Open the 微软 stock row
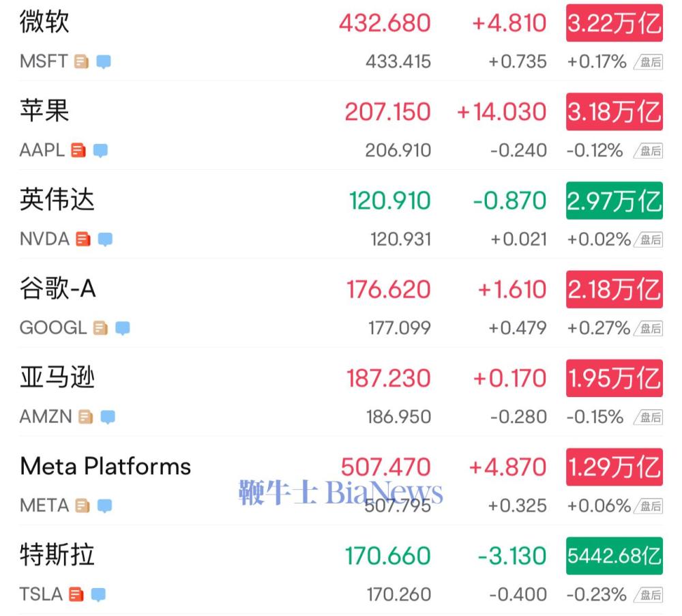The image size is (682, 616). (341, 40)
